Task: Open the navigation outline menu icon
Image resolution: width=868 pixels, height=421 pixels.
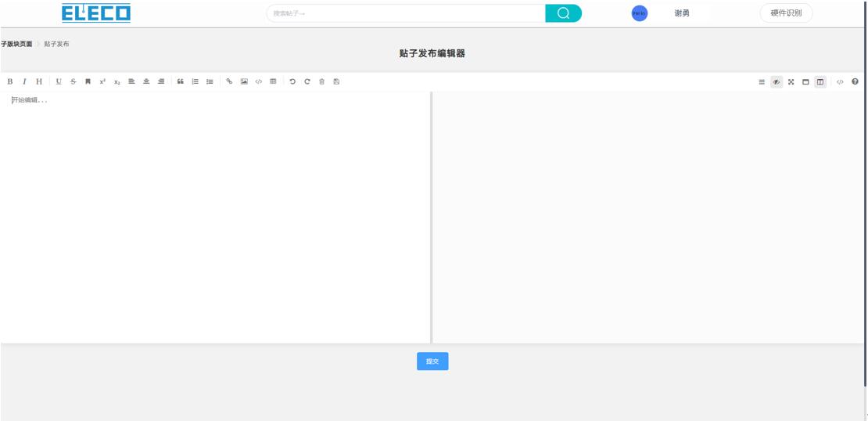Action: click(762, 82)
